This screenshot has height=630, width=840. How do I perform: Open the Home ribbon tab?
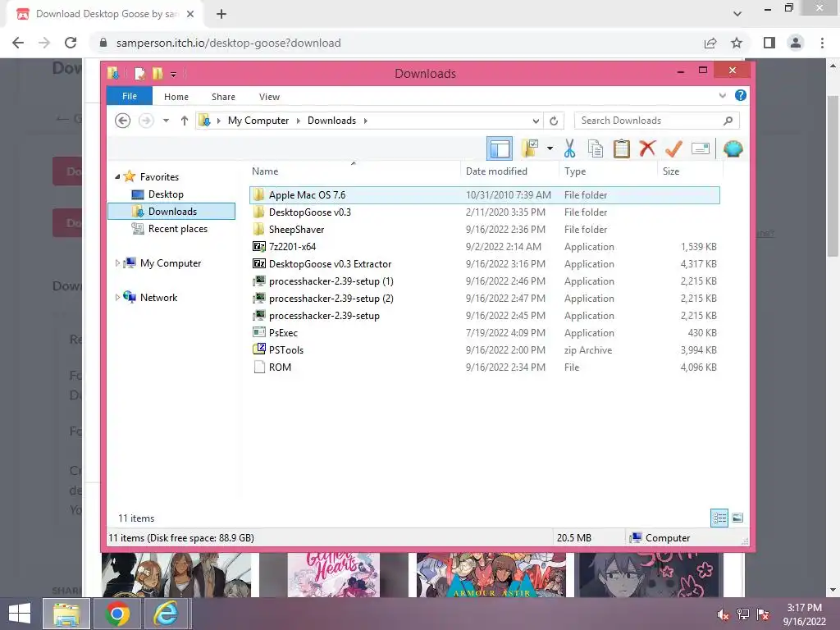176,97
